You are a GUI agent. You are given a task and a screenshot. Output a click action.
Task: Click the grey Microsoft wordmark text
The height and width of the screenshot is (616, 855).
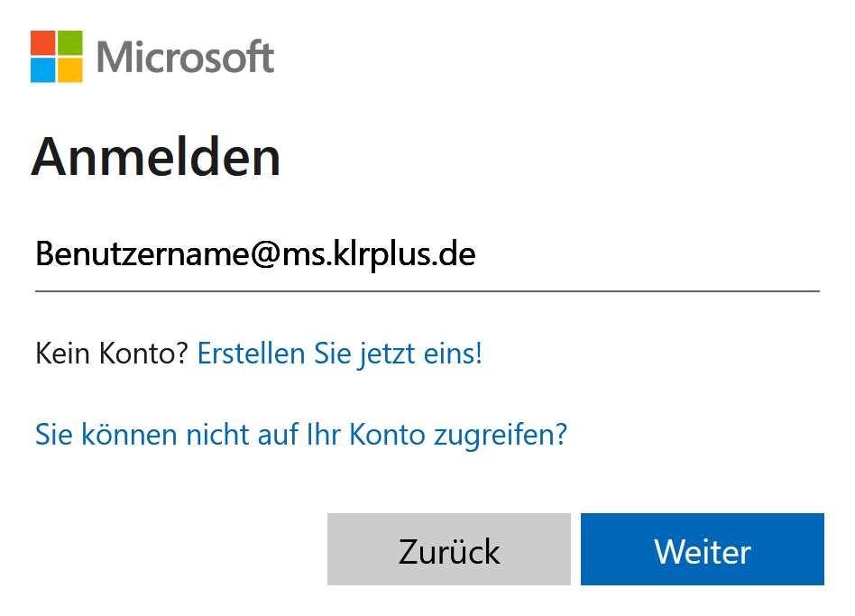[x=185, y=57]
